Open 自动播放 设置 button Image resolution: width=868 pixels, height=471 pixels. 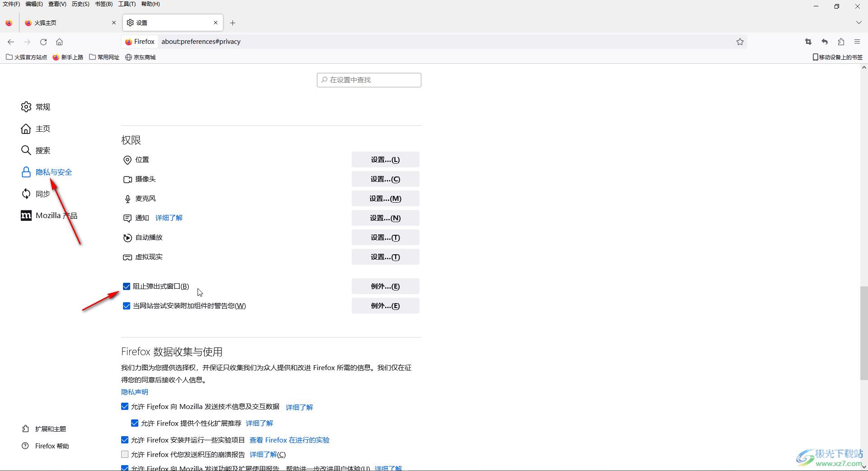click(385, 238)
